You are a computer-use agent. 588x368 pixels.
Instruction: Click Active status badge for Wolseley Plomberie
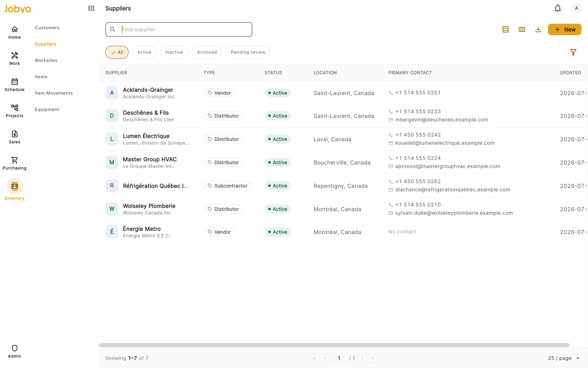pos(277,209)
